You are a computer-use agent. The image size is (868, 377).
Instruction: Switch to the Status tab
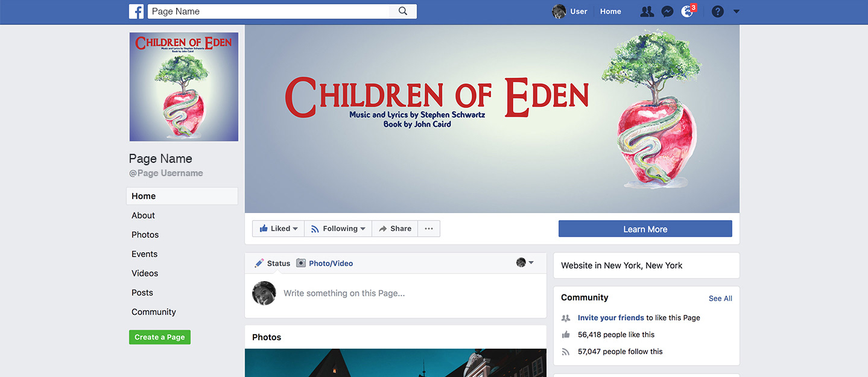273,263
